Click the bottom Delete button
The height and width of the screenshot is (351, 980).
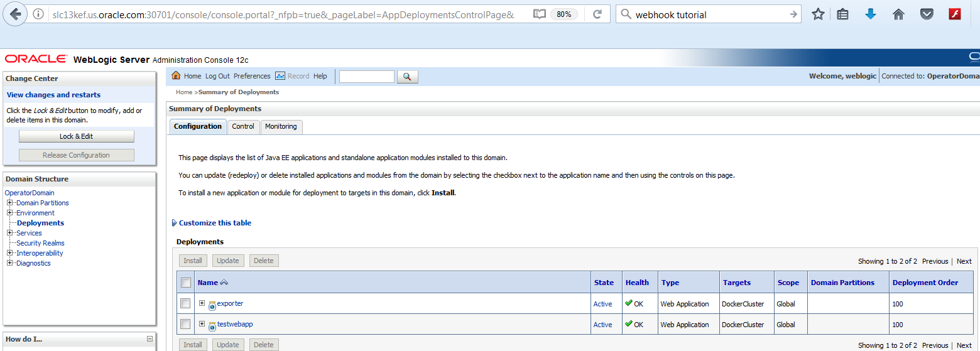[264, 345]
